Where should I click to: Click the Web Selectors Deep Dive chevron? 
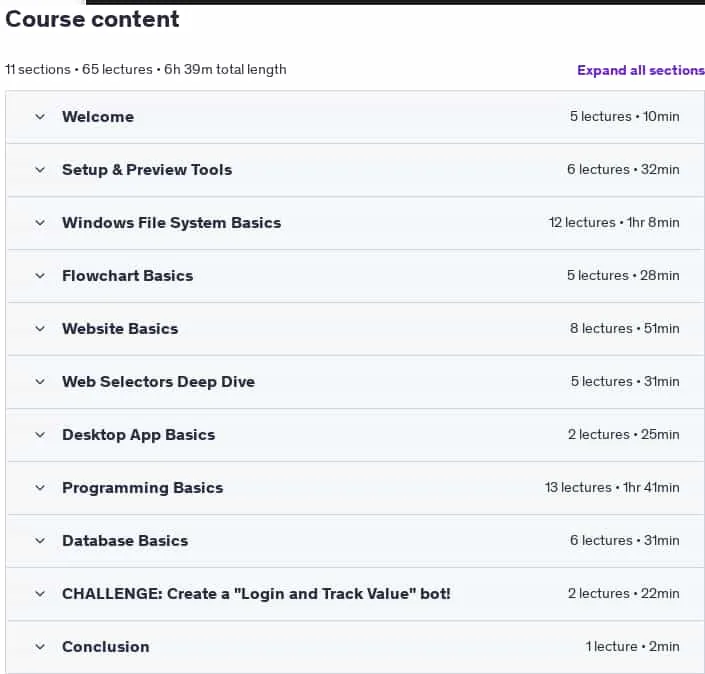tap(40, 382)
